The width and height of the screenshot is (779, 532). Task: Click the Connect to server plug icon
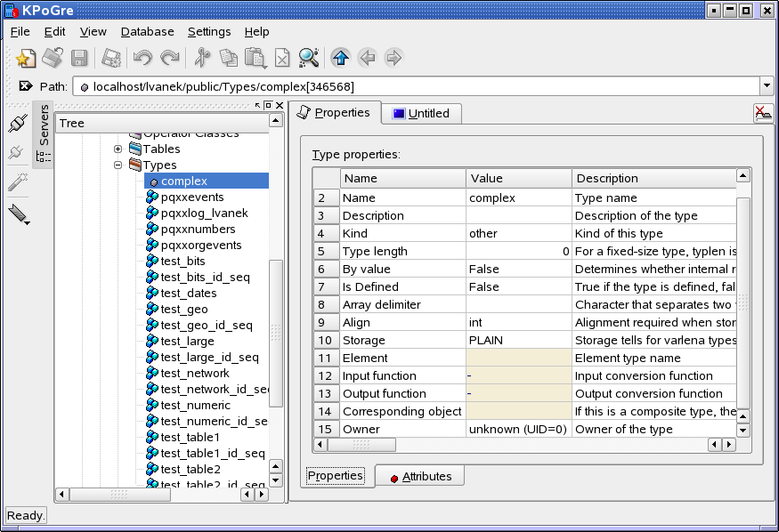point(17,122)
